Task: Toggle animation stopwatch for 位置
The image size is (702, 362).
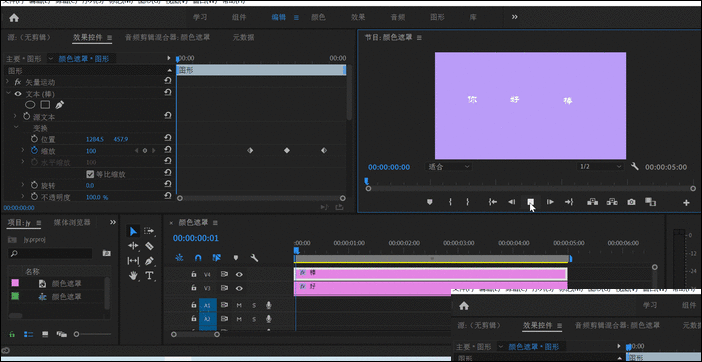Action: pos(35,140)
